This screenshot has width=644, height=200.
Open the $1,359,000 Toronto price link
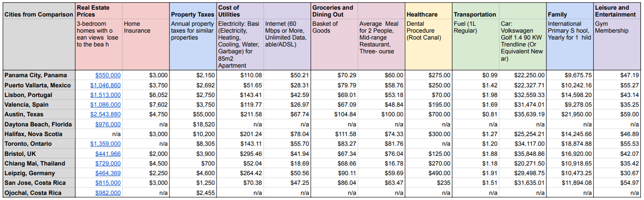(x=105, y=144)
